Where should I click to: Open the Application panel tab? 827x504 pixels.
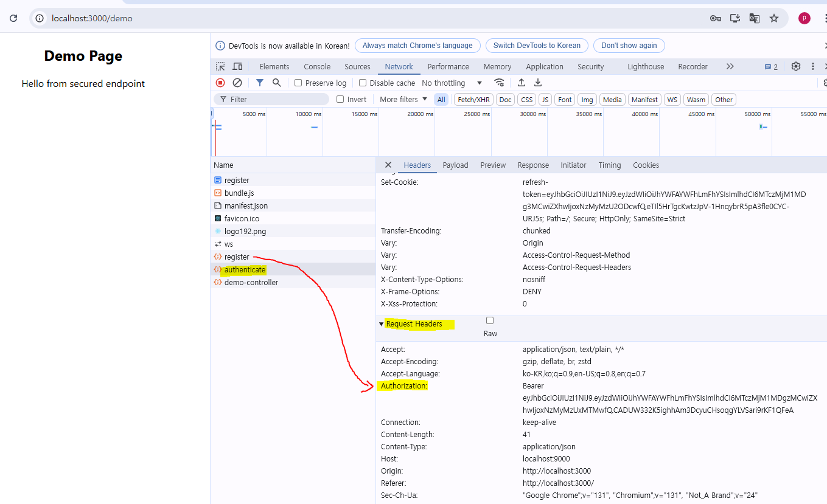[x=545, y=67]
